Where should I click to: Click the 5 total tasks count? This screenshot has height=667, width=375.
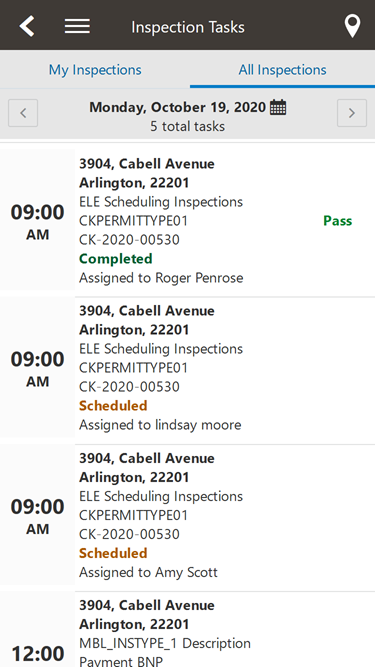[x=187, y=126]
